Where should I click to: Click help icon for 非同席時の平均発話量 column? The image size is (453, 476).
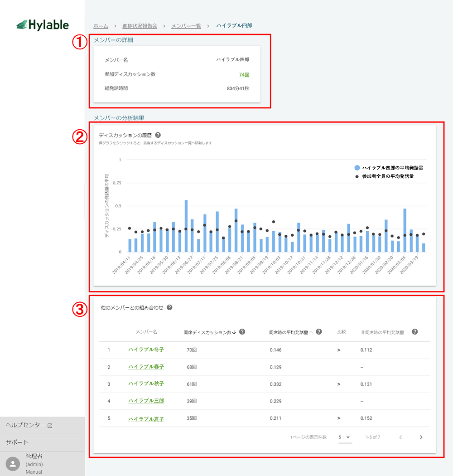[414, 332]
